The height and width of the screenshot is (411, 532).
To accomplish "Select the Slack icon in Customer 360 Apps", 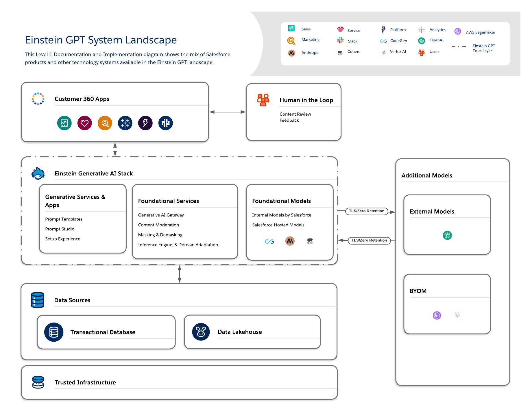I will (165, 123).
